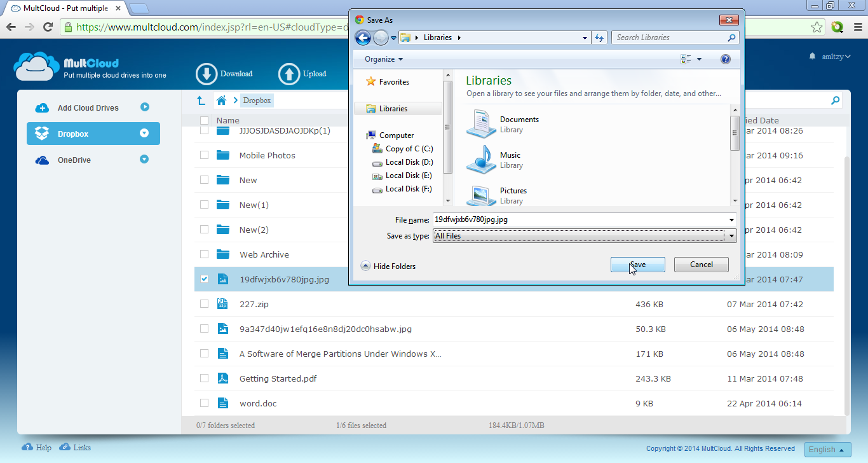The width and height of the screenshot is (868, 463).
Task: Open the Save as type dropdown
Action: (731, 236)
